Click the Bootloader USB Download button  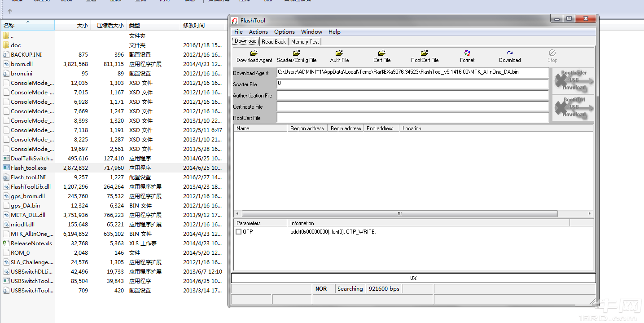point(573,80)
